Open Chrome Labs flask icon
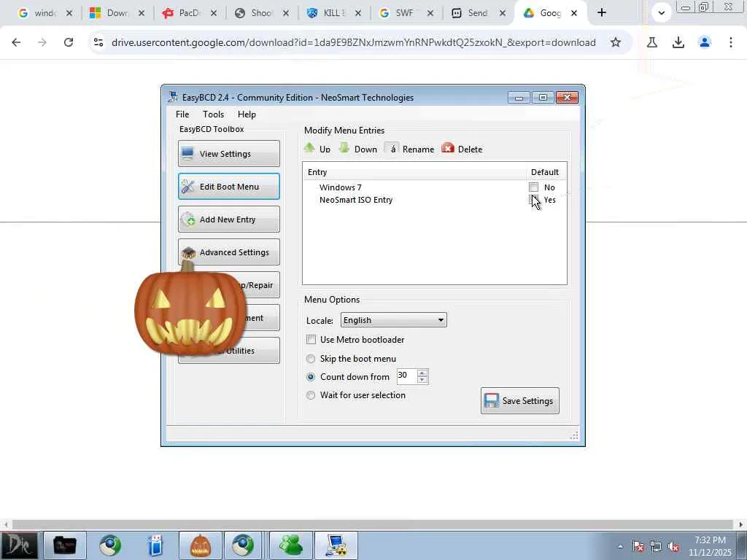 click(652, 42)
